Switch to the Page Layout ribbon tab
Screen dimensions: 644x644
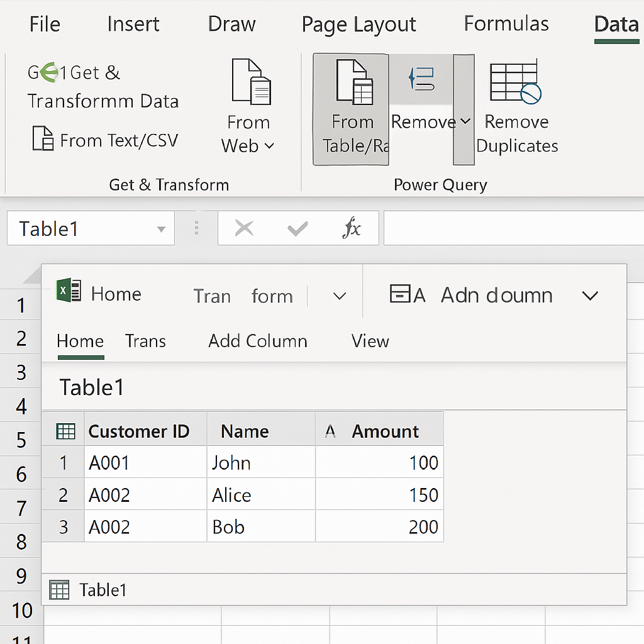tap(358, 25)
